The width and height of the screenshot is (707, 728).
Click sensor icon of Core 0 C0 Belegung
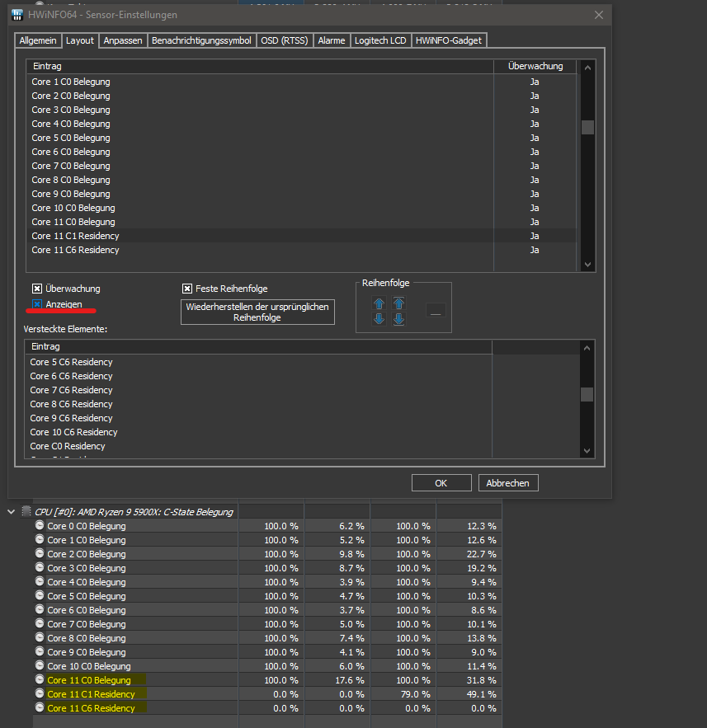point(40,525)
